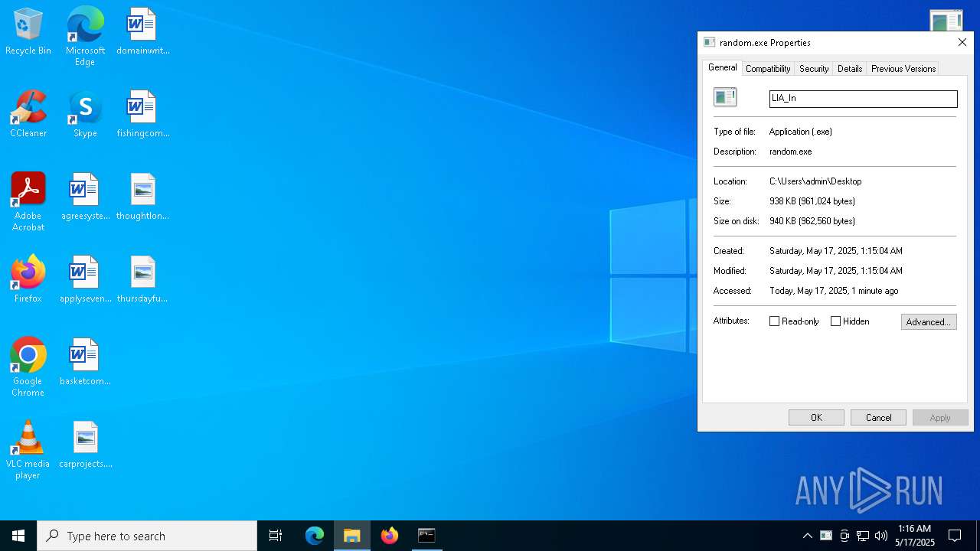
Task: Open File Explorer from the taskbar
Action: click(352, 536)
